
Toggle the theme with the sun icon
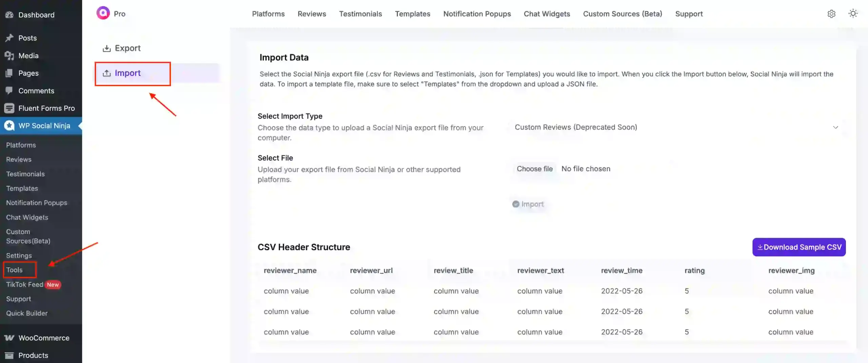[x=853, y=14]
